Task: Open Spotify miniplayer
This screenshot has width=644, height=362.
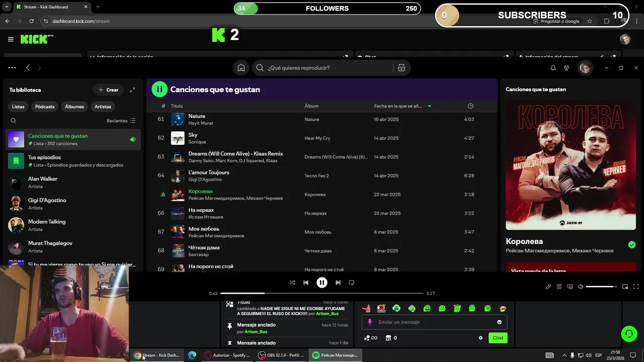Action: pyautogui.click(x=625, y=287)
